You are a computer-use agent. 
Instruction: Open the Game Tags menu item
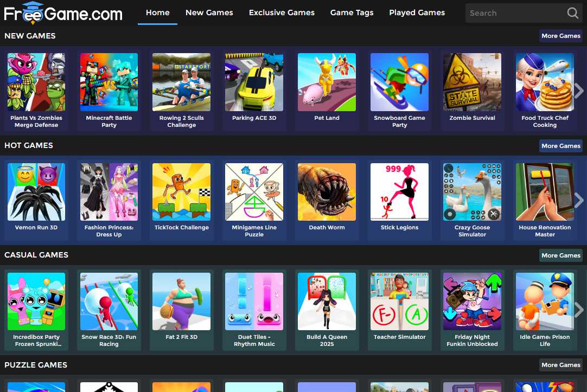(x=352, y=12)
